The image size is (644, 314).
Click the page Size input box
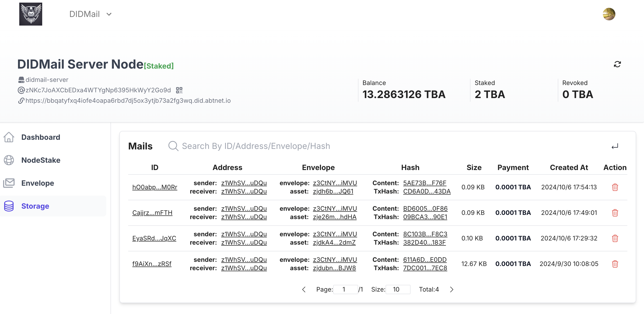click(x=398, y=289)
